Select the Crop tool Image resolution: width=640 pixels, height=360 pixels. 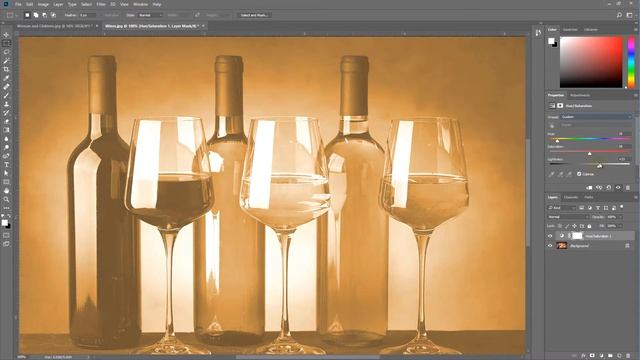tap(6, 69)
